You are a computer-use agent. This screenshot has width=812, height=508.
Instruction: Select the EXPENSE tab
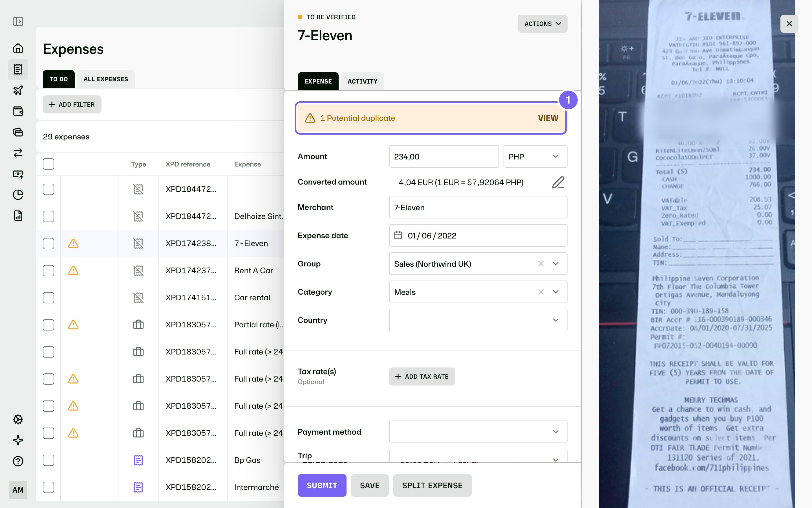click(x=318, y=81)
